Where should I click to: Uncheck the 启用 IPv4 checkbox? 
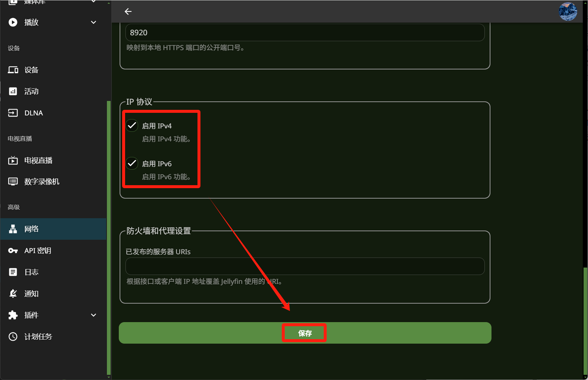(132, 126)
